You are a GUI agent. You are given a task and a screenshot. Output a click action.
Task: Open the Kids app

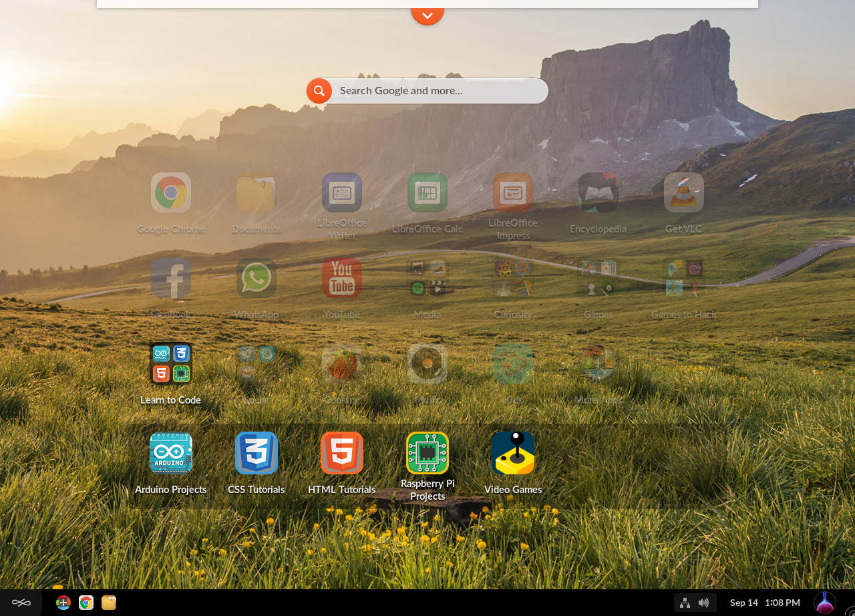pyautogui.click(x=513, y=363)
